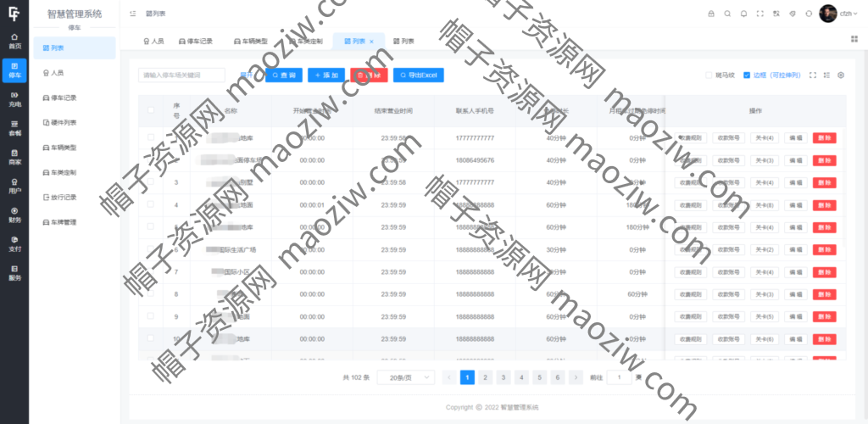Check the checkbox for row 7
Image resolution: width=868 pixels, height=424 pixels.
tap(151, 271)
